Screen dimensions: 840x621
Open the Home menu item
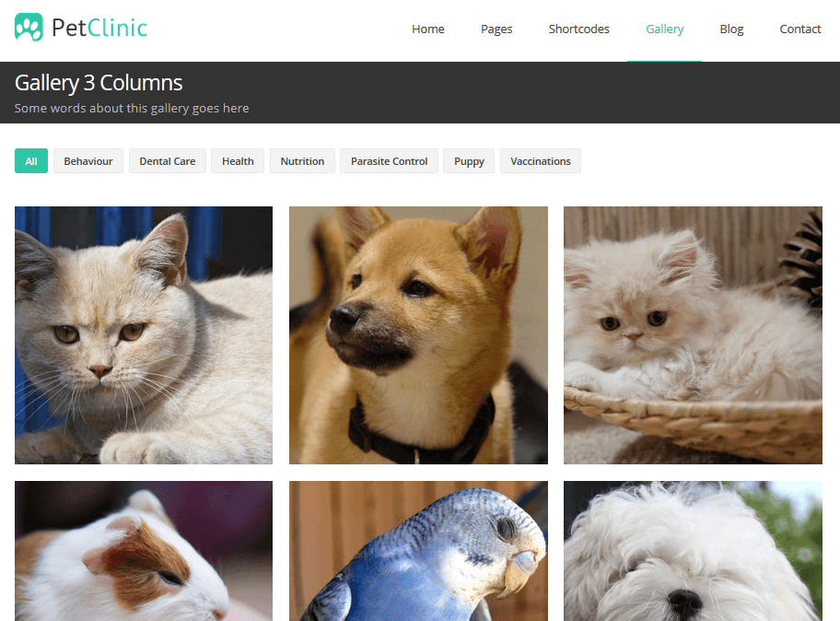pyautogui.click(x=428, y=29)
